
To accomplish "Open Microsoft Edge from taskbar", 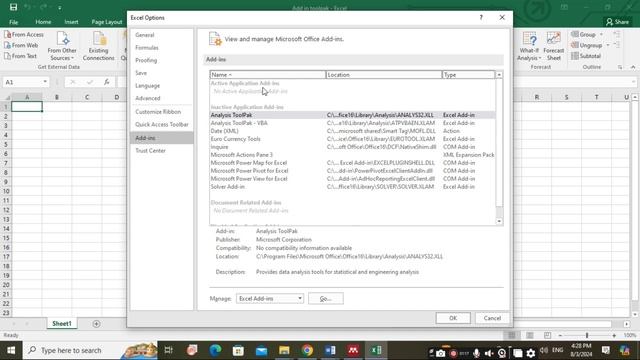I will click(x=215, y=350).
